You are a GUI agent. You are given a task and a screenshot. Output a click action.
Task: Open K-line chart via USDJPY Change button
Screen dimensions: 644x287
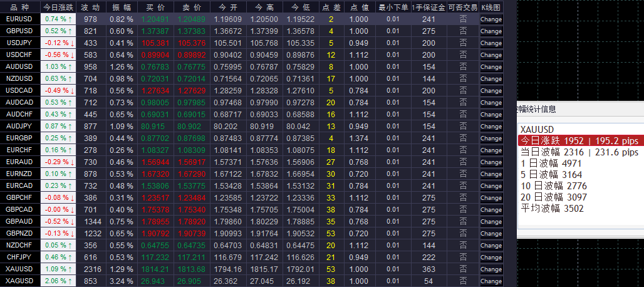(x=491, y=43)
